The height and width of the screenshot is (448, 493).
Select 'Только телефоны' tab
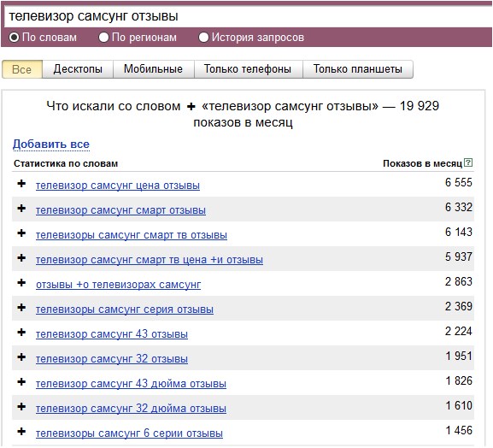[248, 69]
